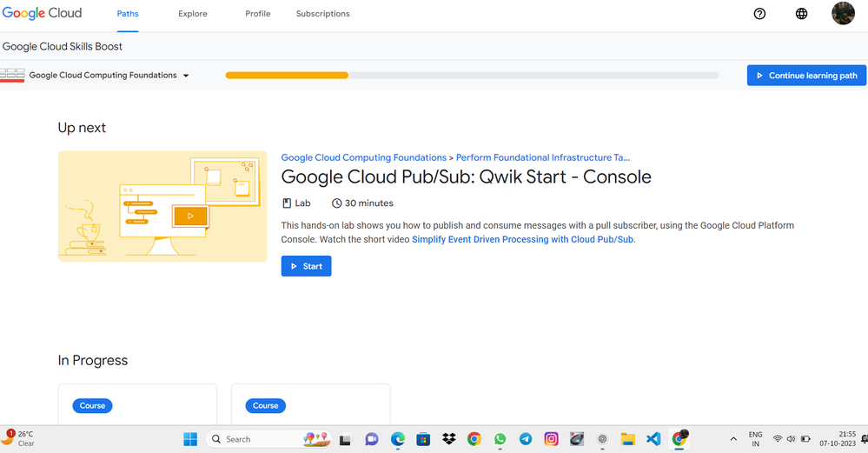Click the lab illustration thumbnail

[162, 207]
